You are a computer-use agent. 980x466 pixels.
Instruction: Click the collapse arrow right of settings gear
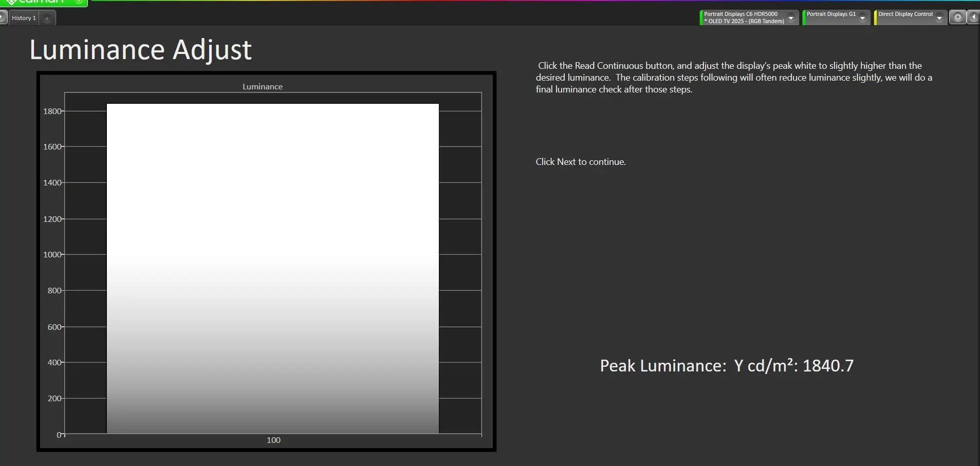[974, 17]
